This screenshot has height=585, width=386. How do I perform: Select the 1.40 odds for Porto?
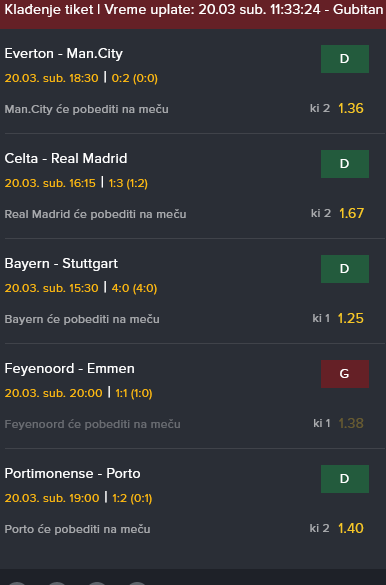351,528
